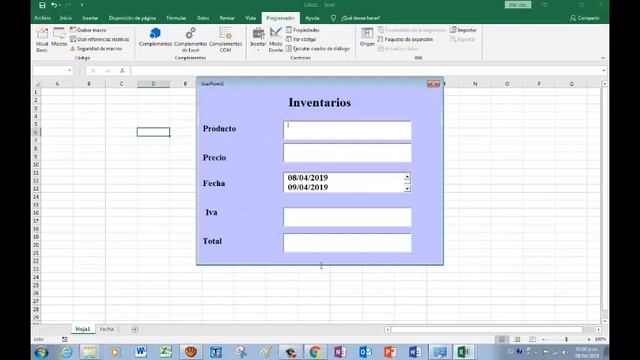Click the zoom slider handle
This screenshot has width=640, height=360.
click(566, 339)
